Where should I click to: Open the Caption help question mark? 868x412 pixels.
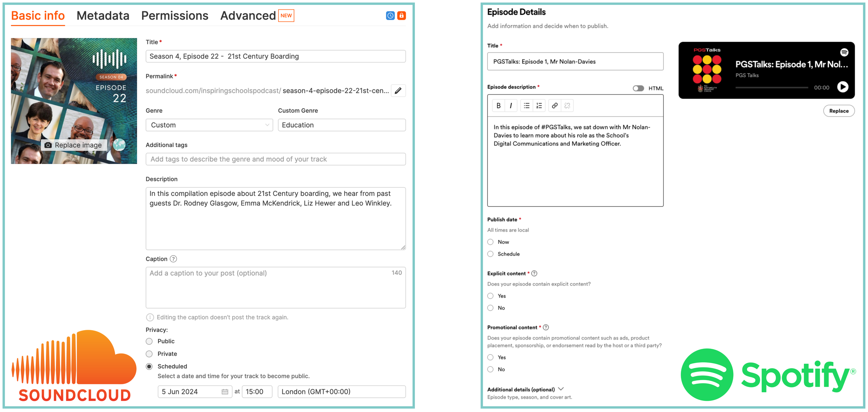173,259
